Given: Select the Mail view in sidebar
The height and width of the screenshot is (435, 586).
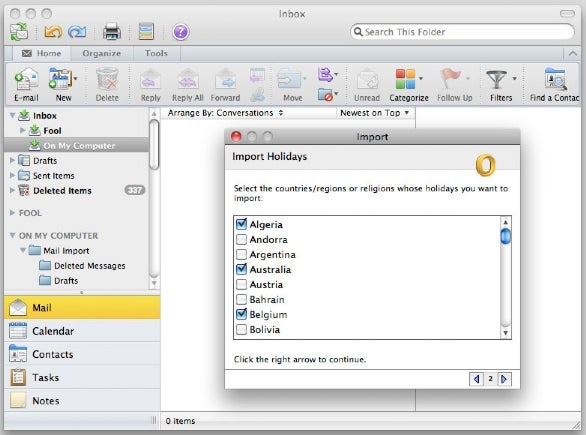Looking at the screenshot, I should 82,308.
